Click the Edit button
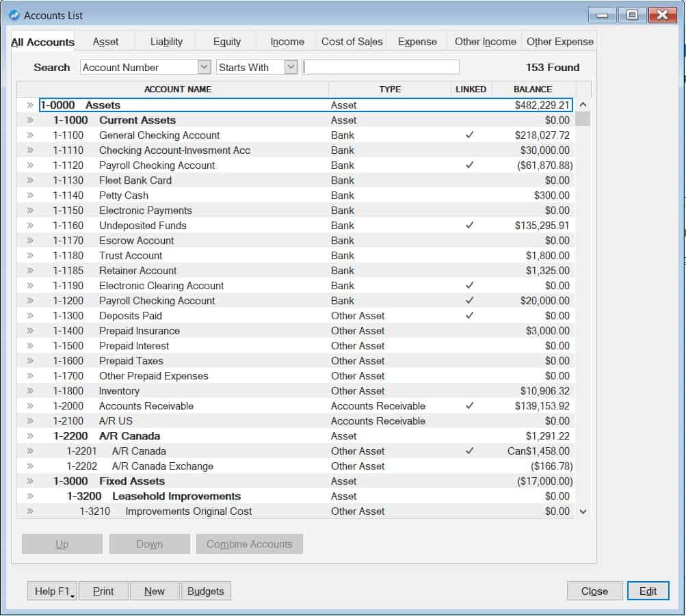686x616 pixels. click(648, 591)
